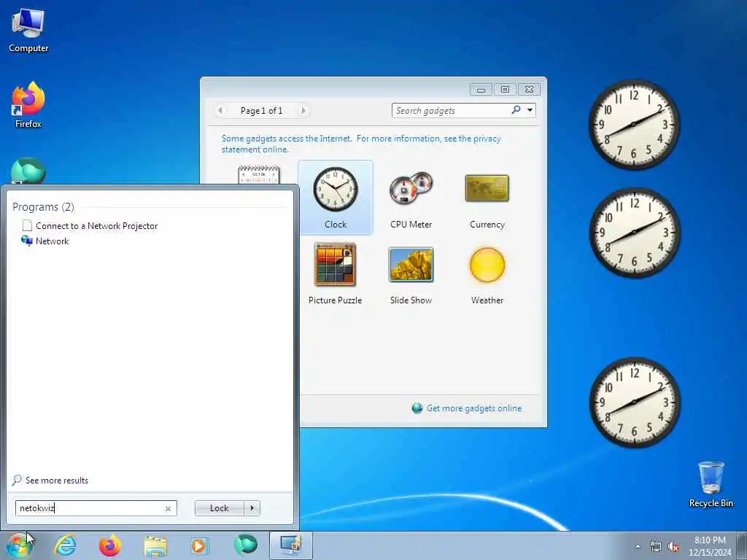Screen dimensions: 747x560
Task: Click the top clock gadget on desktop
Action: pos(634,125)
